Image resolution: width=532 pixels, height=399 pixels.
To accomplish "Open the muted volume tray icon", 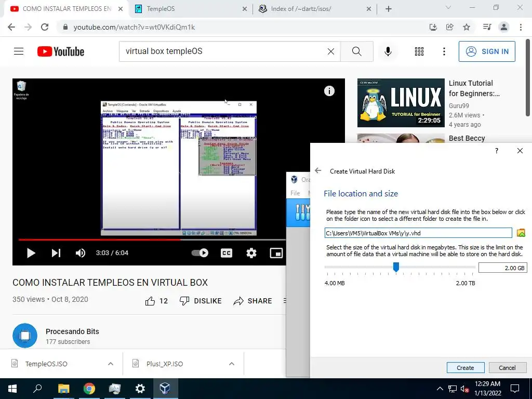I will pos(465,389).
